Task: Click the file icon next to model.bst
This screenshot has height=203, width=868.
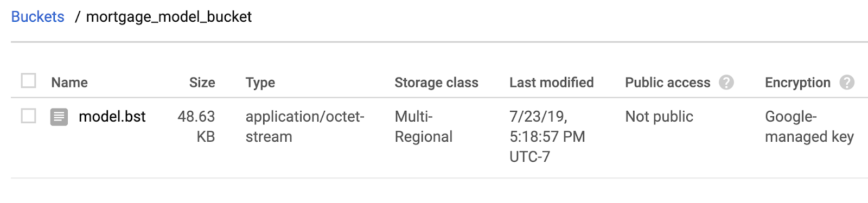Action: click(59, 117)
